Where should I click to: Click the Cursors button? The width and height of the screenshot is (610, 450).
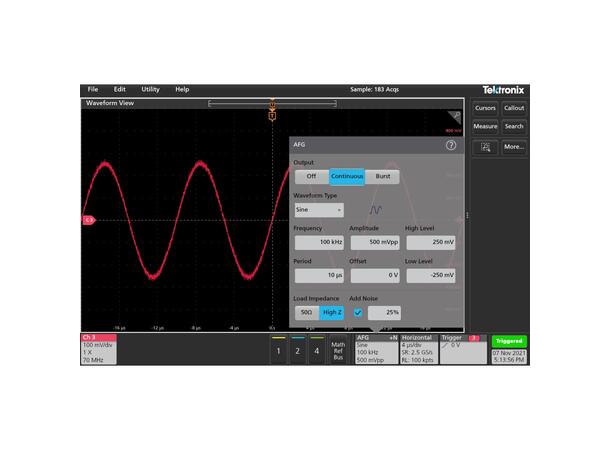485,107
